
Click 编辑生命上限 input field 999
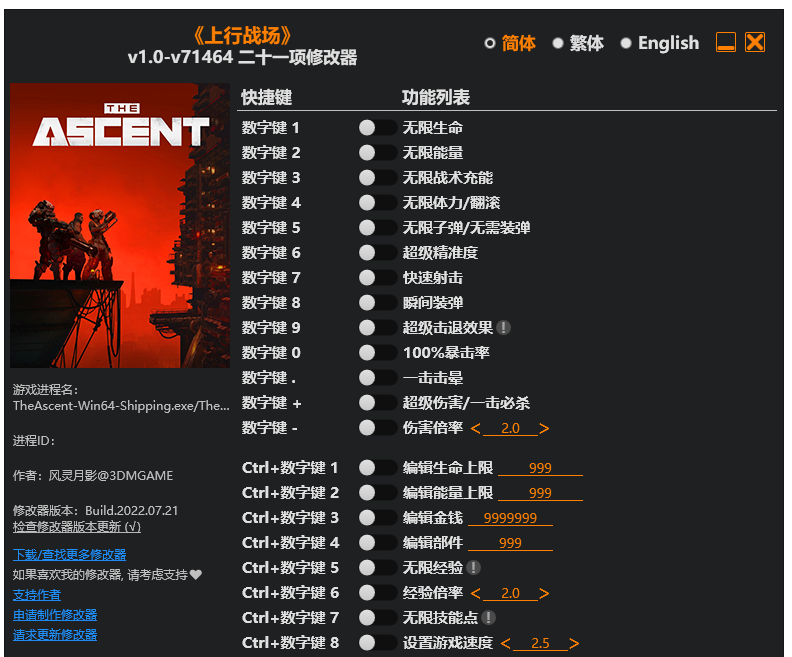[540, 468]
